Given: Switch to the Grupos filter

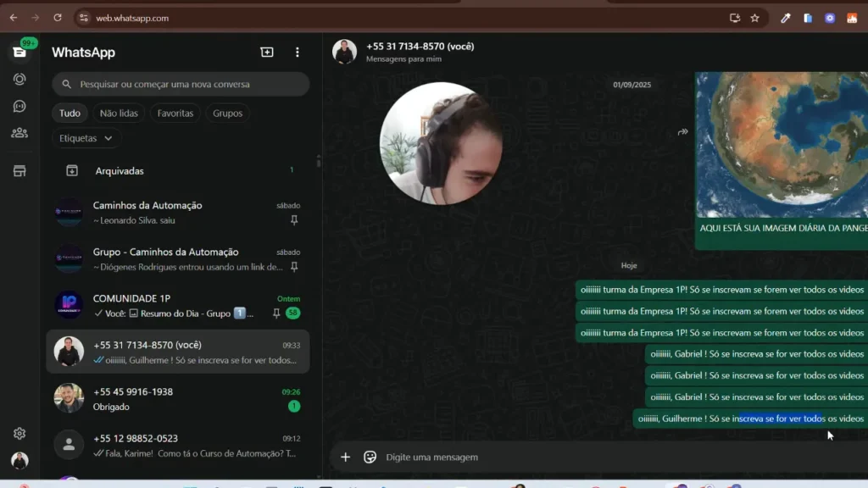Looking at the screenshot, I should pyautogui.click(x=227, y=114).
